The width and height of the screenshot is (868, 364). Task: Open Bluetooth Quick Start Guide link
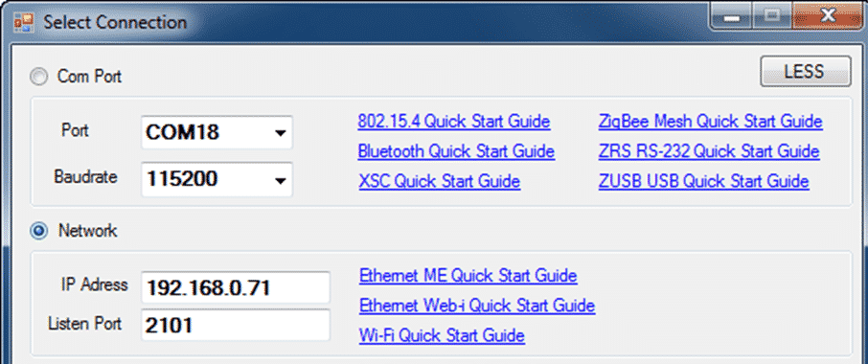click(456, 151)
